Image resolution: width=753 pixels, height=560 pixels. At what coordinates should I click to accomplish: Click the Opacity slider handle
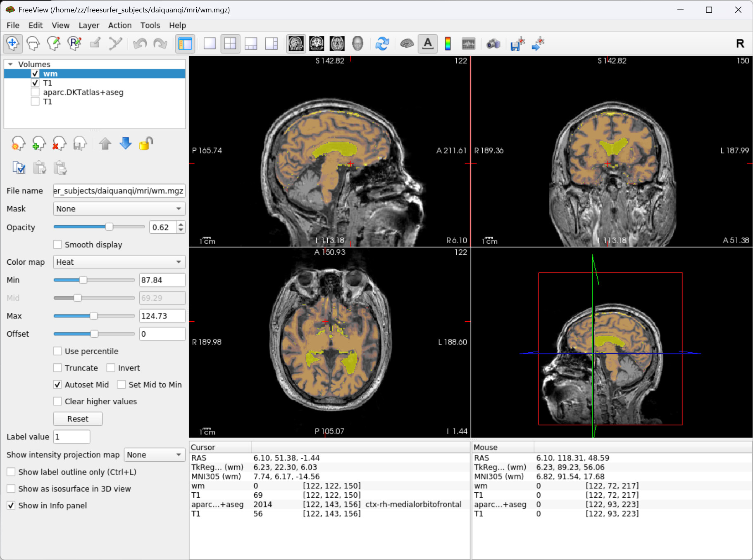[109, 227]
